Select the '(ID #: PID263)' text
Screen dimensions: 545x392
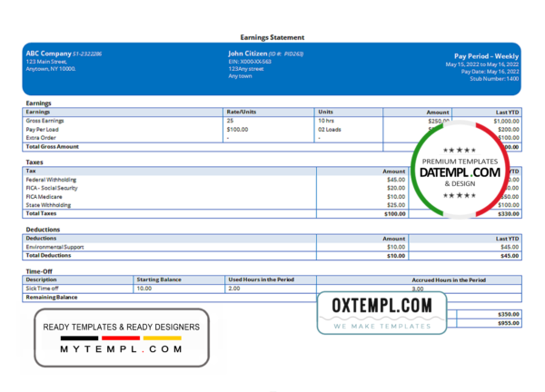(286, 54)
